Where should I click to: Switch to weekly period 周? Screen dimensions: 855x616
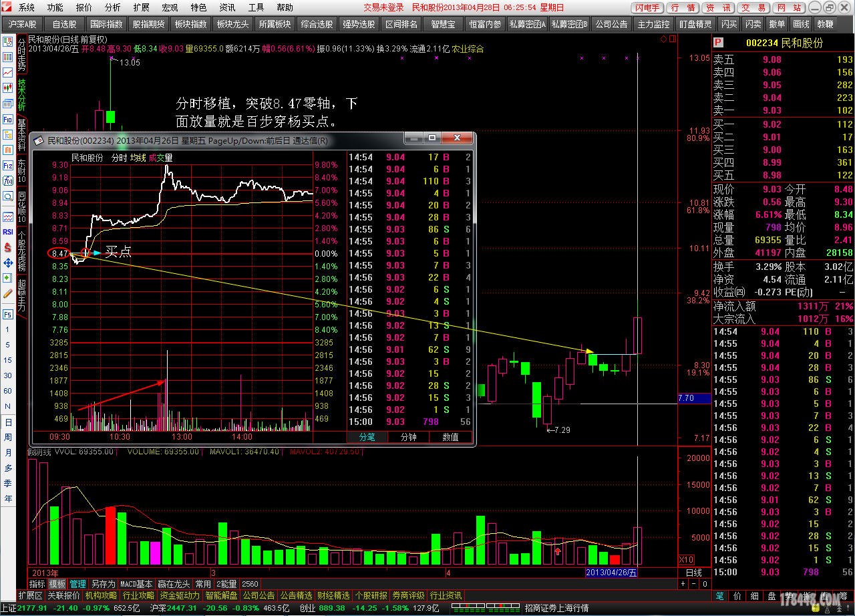click(8, 438)
